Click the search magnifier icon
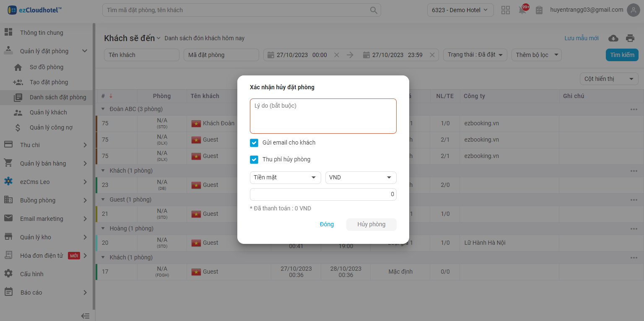The height and width of the screenshot is (321, 644). [x=373, y=10]
